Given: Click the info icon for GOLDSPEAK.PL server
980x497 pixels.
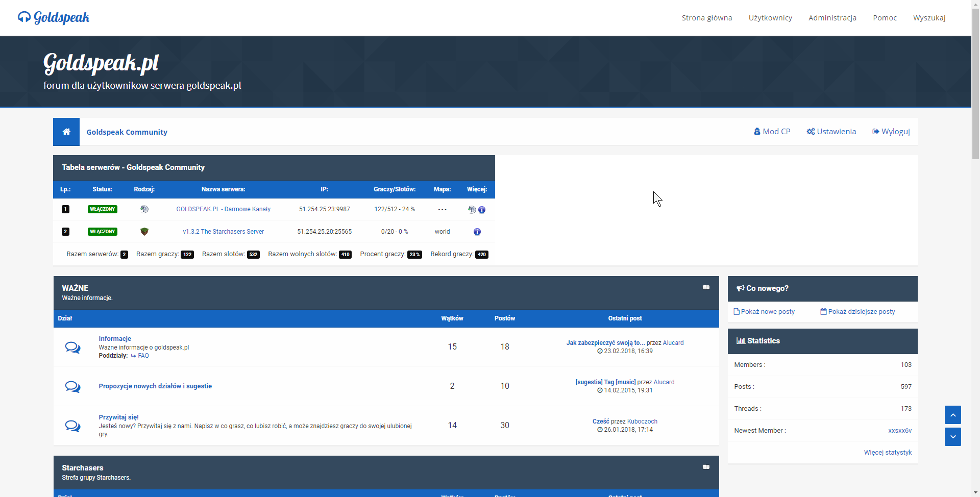Looking at the screenshot, I should click(482, 210).
